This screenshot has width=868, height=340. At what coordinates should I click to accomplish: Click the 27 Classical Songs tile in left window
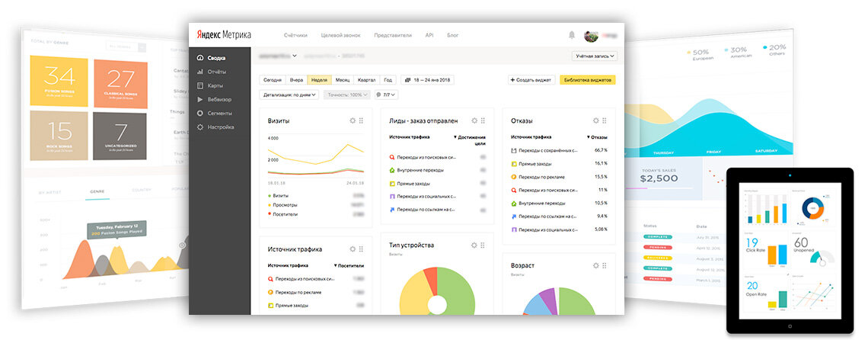click(x=120, y=83)
